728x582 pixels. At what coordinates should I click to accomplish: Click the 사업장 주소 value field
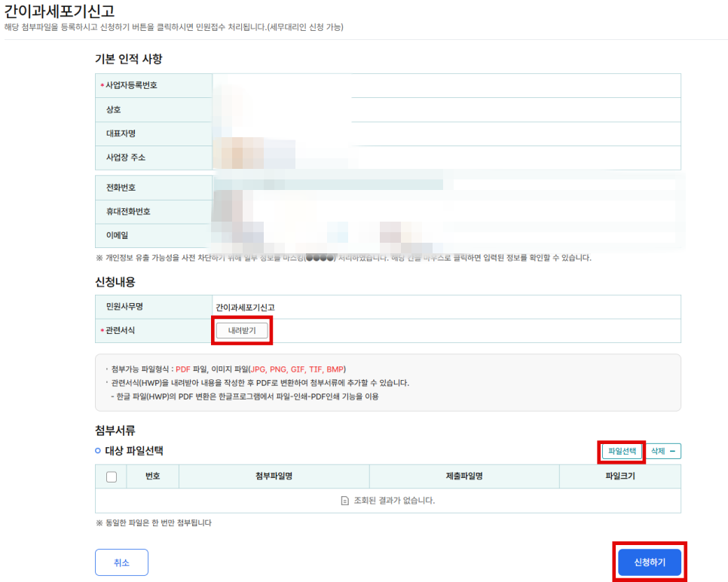click(446, 158)
